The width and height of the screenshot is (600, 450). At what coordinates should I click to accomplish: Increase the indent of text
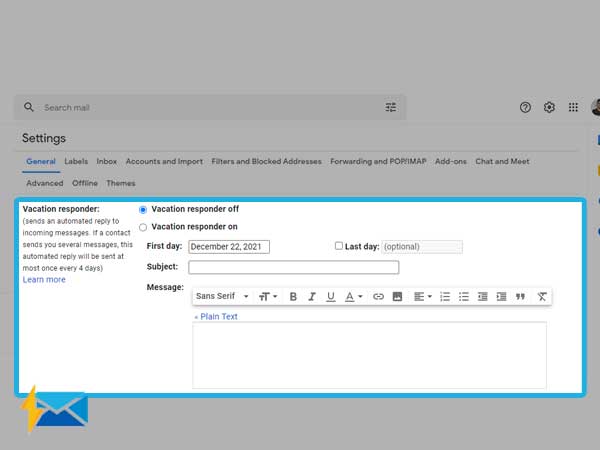[501, 297]
